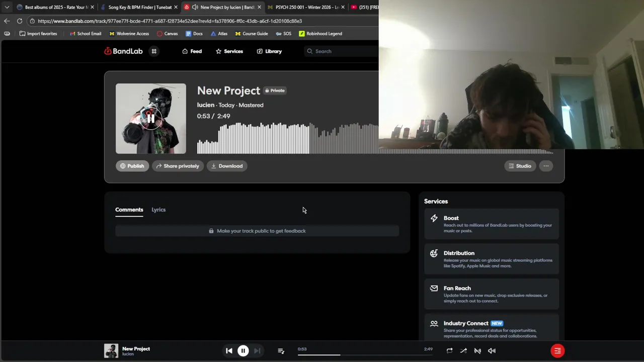
Task: Toggle the broadcast icon in player
Action: click(x=477, y=351)
